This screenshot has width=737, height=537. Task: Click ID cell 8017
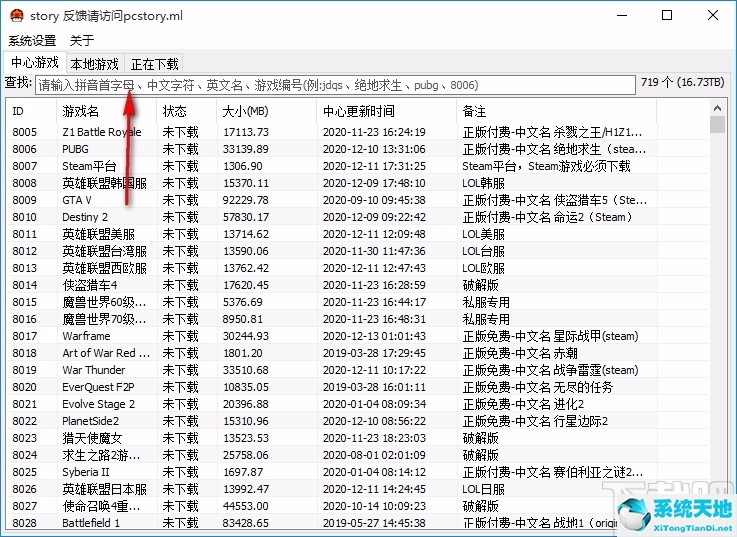point(24,336)
